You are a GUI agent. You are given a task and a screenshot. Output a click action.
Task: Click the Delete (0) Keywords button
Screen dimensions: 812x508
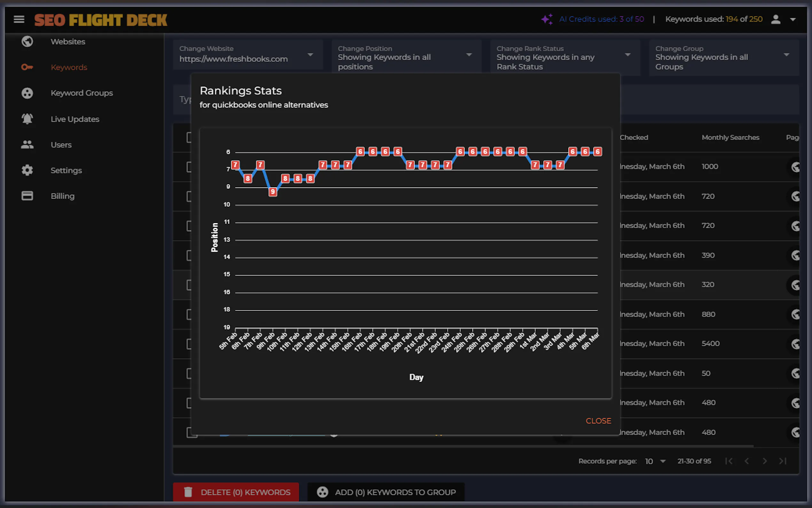236,492
